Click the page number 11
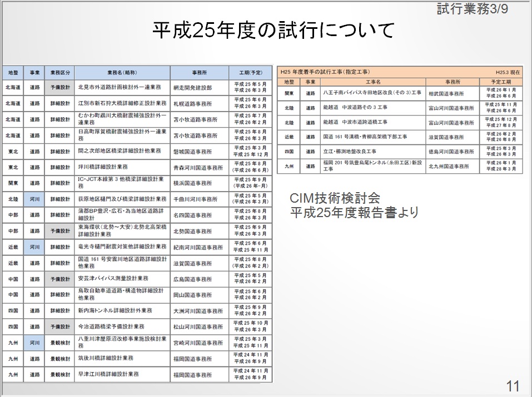The width and height of the screenshot is (532, 397). [513, 385]
